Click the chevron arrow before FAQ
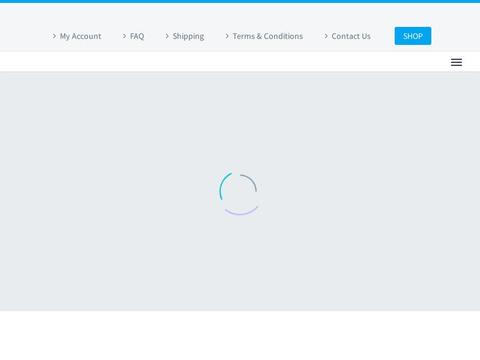The height and width of the screenshot is (360, 480). click(124, 36)
